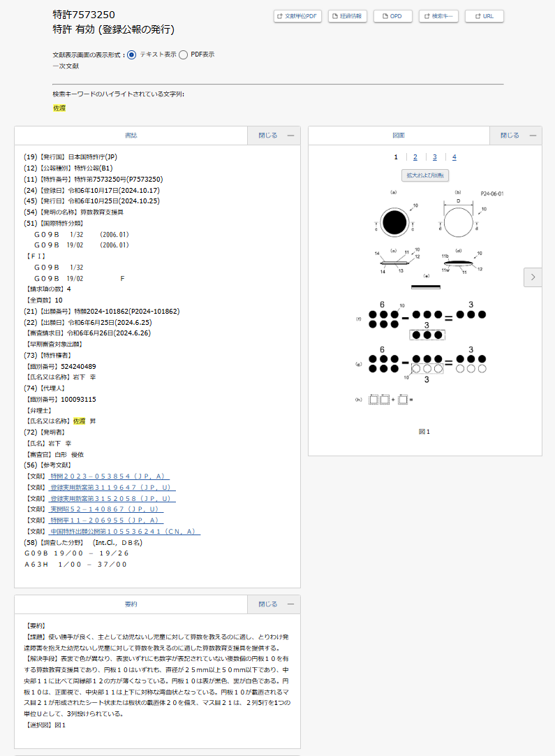
Task: Select PDF表示 radio button
Action: tap(183, 54)
